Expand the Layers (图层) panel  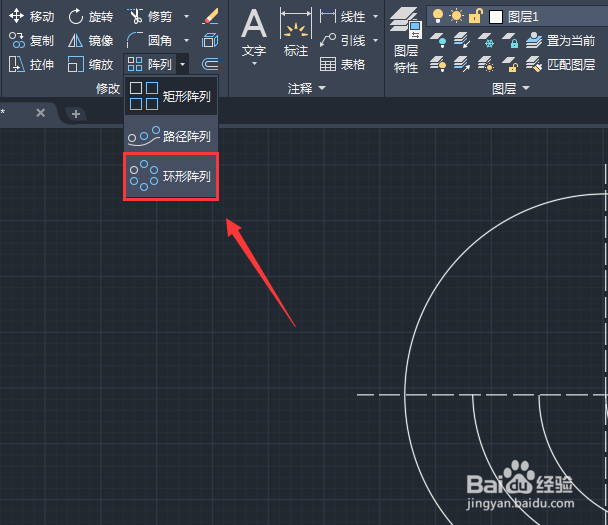(511, 88)
